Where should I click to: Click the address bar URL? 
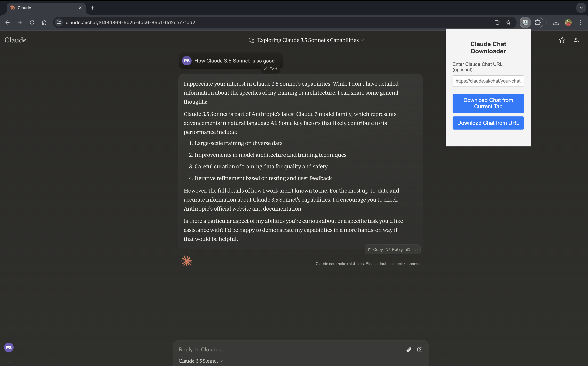(x=130, y=22)
